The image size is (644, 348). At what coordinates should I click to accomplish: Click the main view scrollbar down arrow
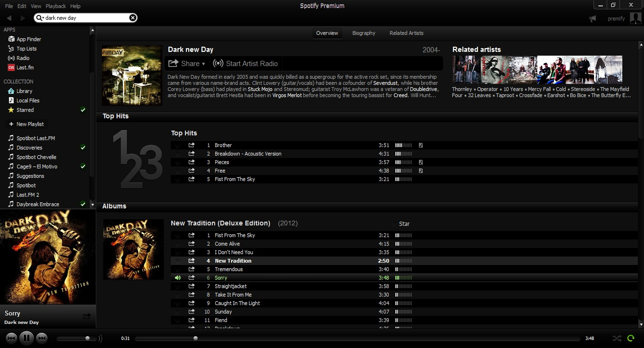click(x=641, y=324)
